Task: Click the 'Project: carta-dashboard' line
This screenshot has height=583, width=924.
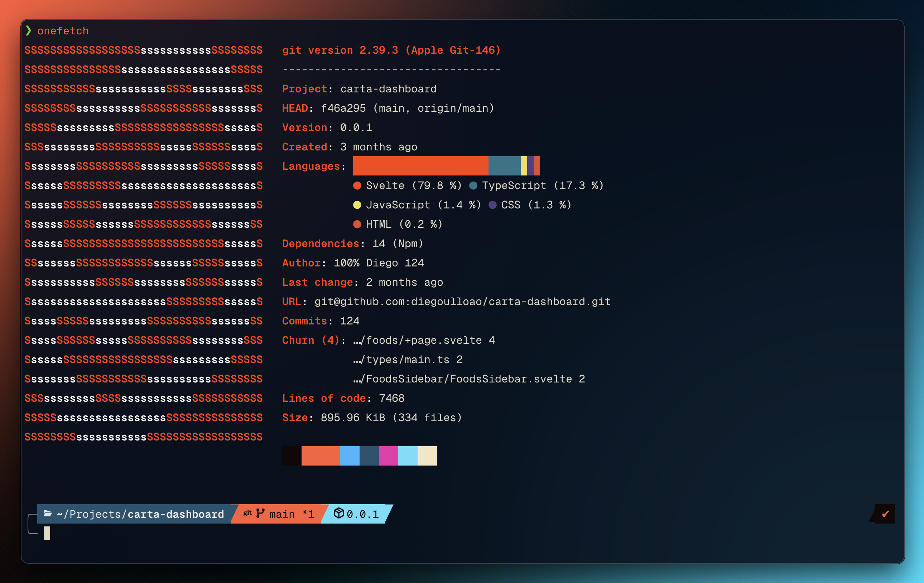Action: [360, 89]
